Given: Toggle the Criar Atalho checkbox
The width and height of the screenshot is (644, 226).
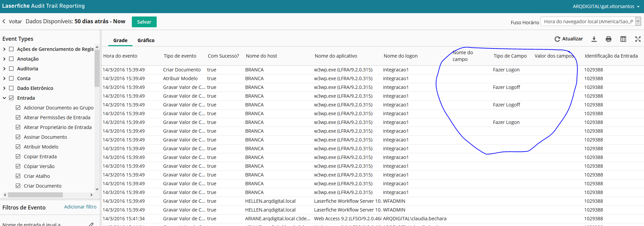Looking at the screenshot, I should click(18, 176).
